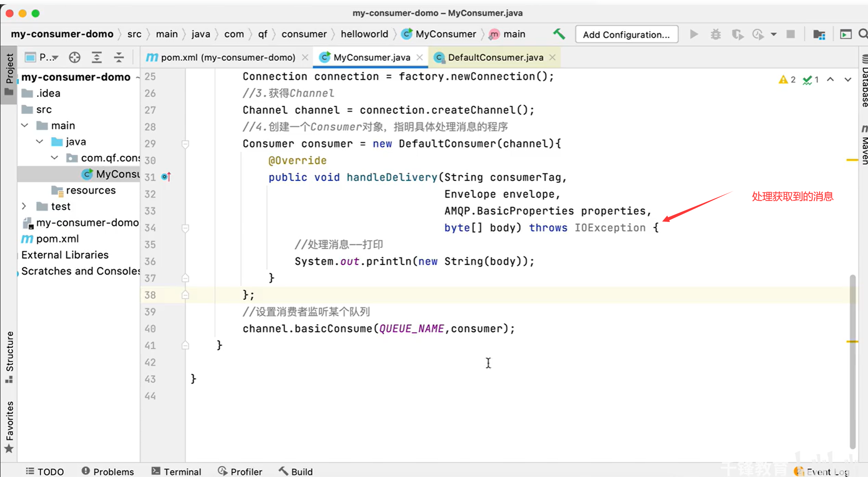Expand the test folder
The image size is (868, 477).
pos(24,206)
